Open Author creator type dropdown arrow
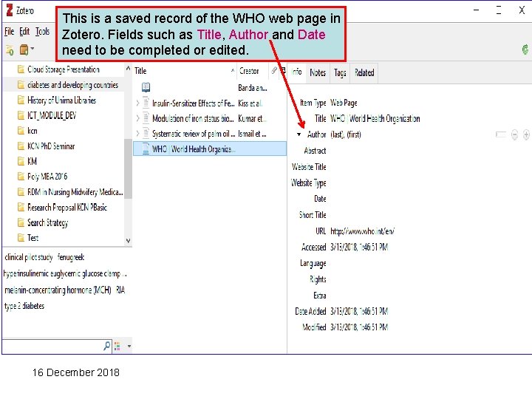The image size is (532, 399). [299, 134]
